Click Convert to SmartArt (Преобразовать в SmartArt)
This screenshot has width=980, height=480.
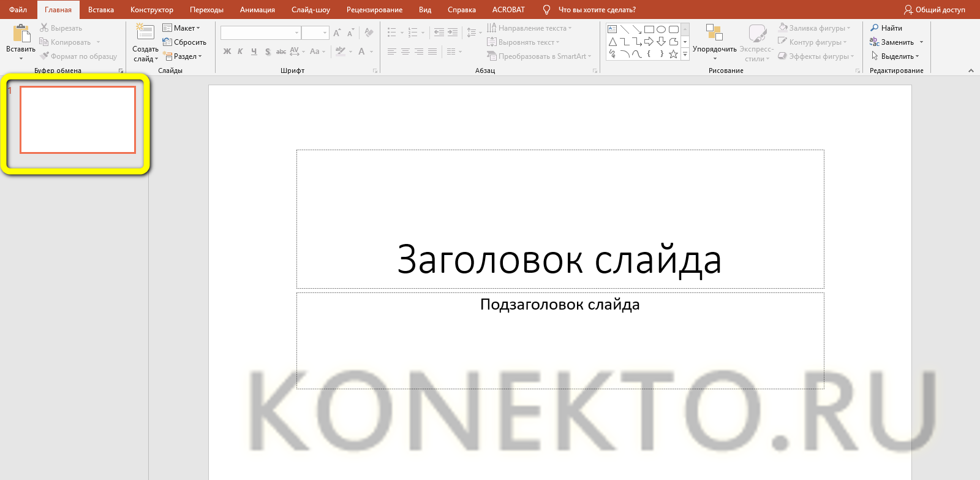point(540,56)
